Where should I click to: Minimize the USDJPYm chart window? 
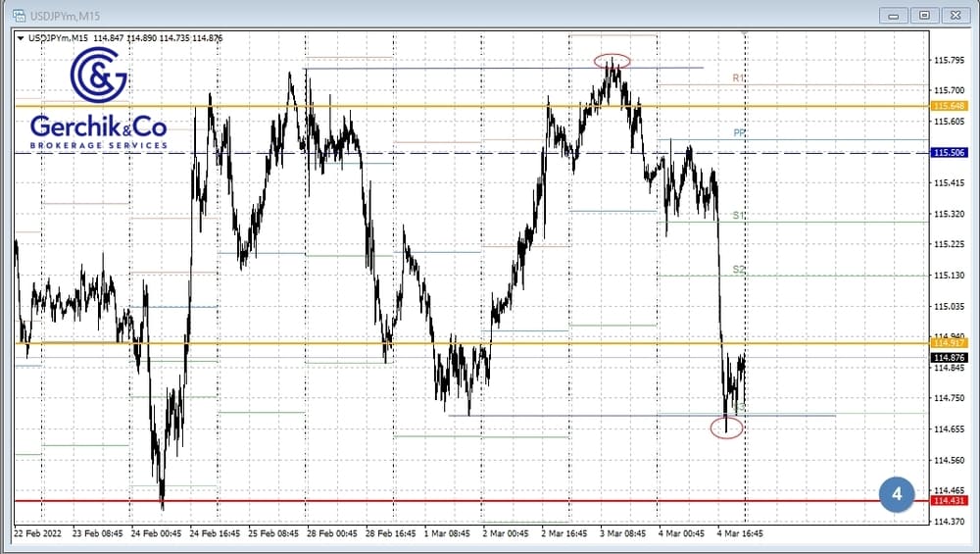click(894, 15)
